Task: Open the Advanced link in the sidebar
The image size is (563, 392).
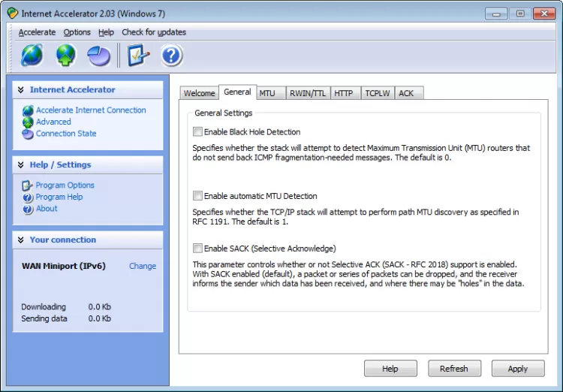Action: tap(53, 122)
